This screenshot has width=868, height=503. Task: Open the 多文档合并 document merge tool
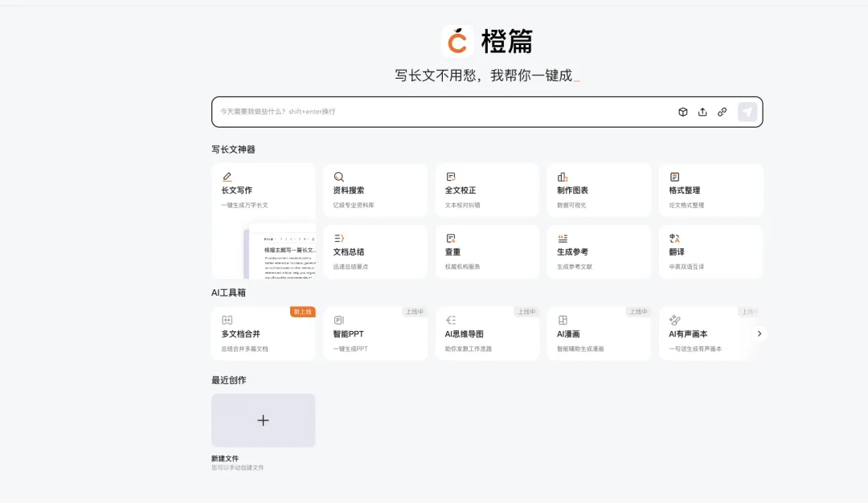pos(263,333)
